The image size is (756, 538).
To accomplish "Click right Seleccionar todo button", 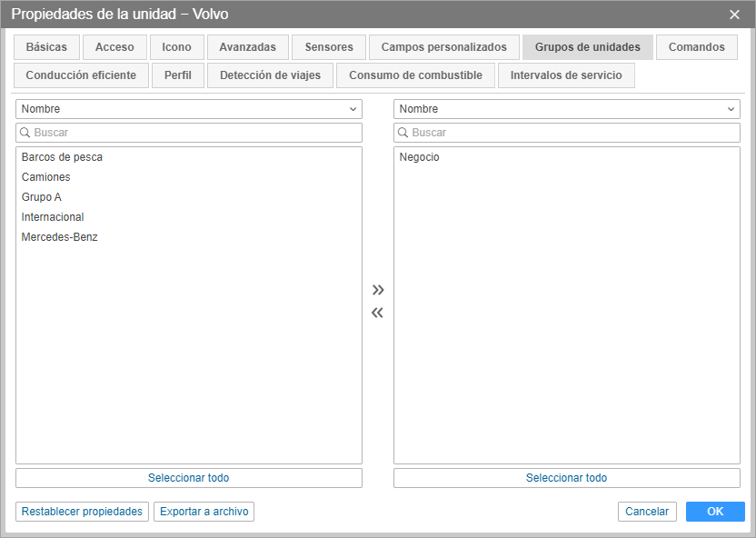I will 567,478.
